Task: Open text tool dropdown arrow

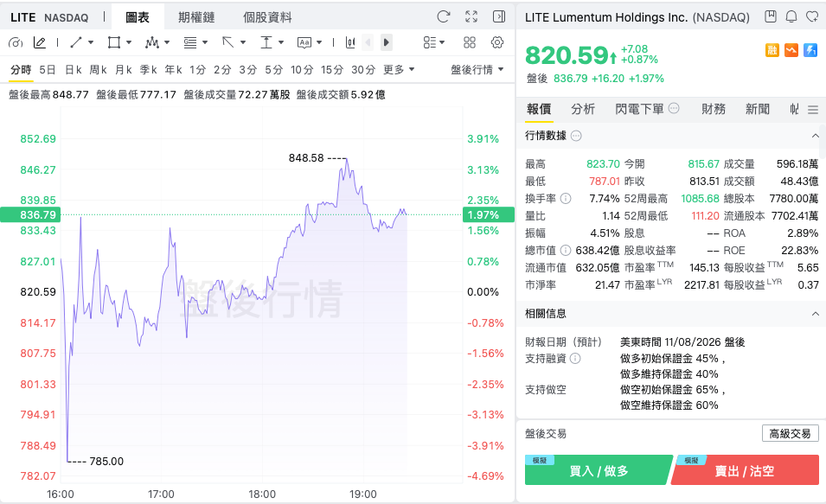Action: point(318,42)
